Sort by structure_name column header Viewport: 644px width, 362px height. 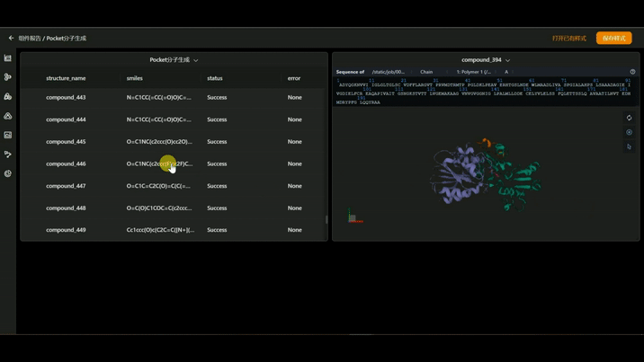point(66,78)
